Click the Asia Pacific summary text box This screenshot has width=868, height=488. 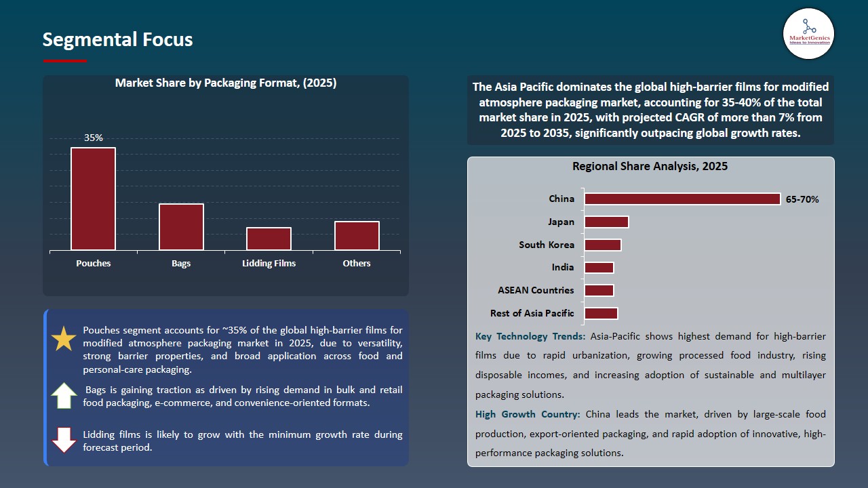(x=650, y=110)
